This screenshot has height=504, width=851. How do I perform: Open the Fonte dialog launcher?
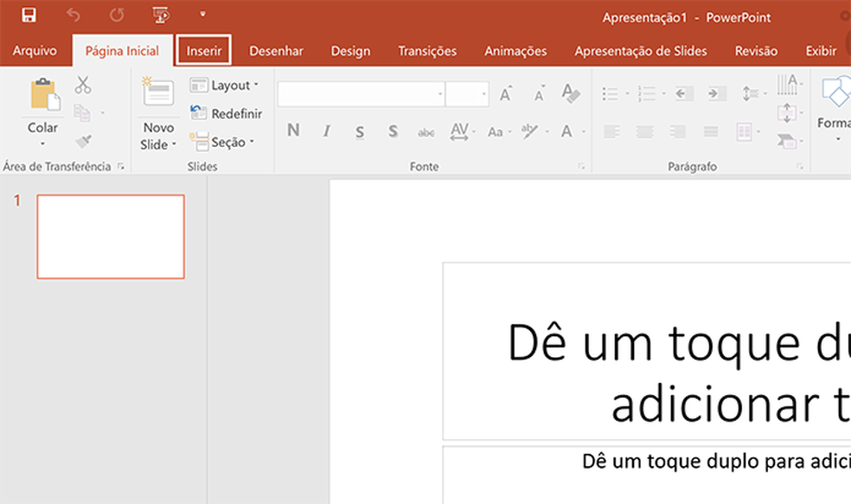click(x=581, y=167)
